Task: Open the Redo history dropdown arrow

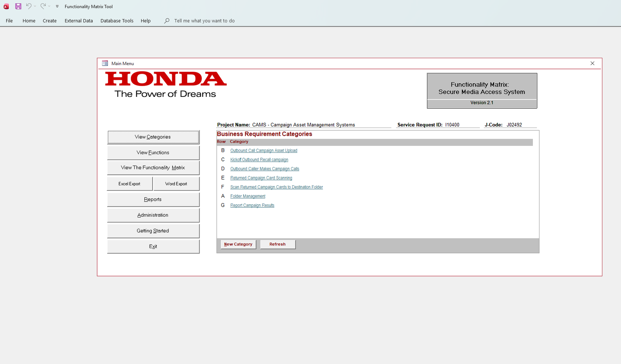Action: tap(49, 6)
